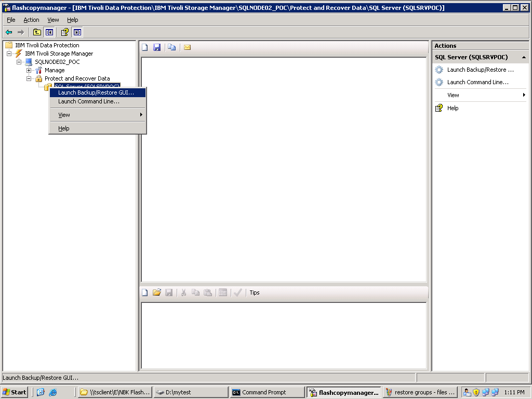Click the Manage tools icon in tree
The width and height of the screenshot is (532, 399).
coord(38,70)
